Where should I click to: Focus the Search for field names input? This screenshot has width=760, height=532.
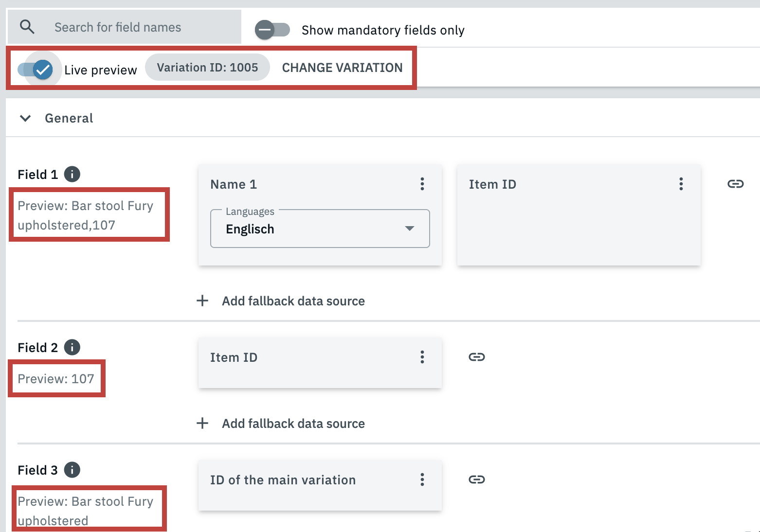[x=125, y=27]
